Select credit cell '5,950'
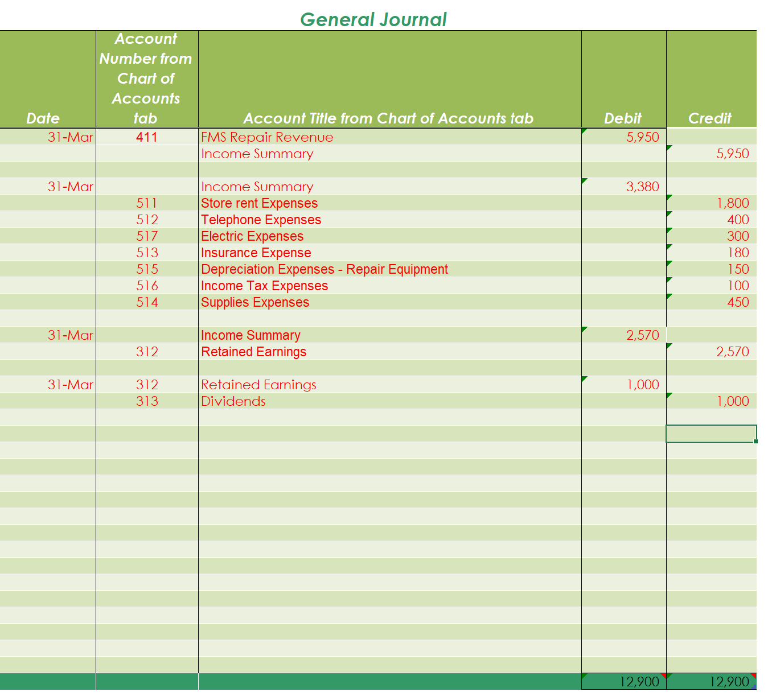The width and height of the screenshot is (772, 700). click(712, 154)
